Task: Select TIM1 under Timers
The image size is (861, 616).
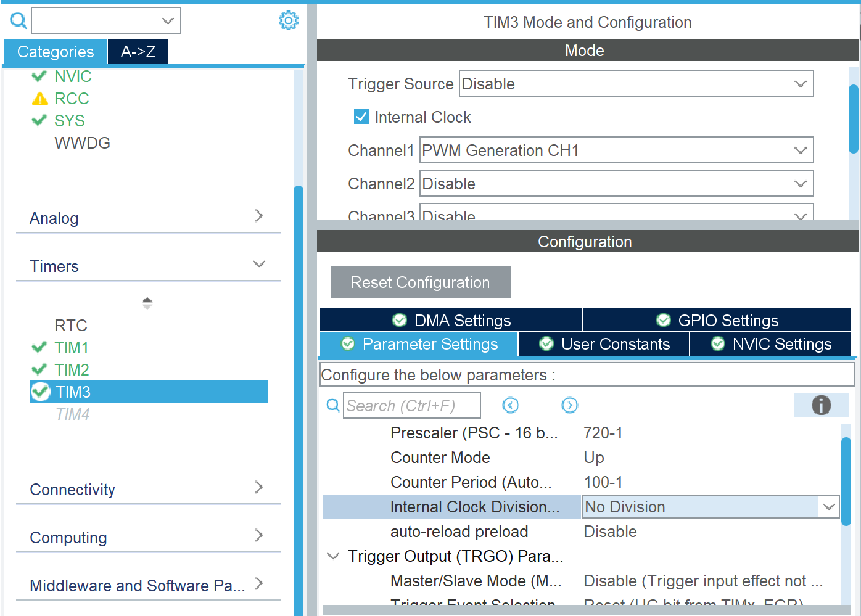Action: pyautogui.click(x=72, y=348)
